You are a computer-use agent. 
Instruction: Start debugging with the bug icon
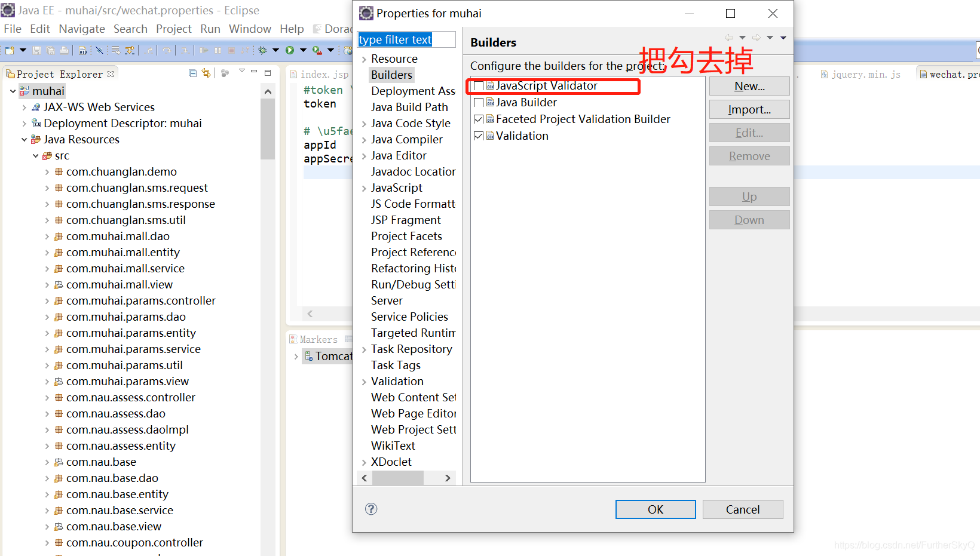262,50
